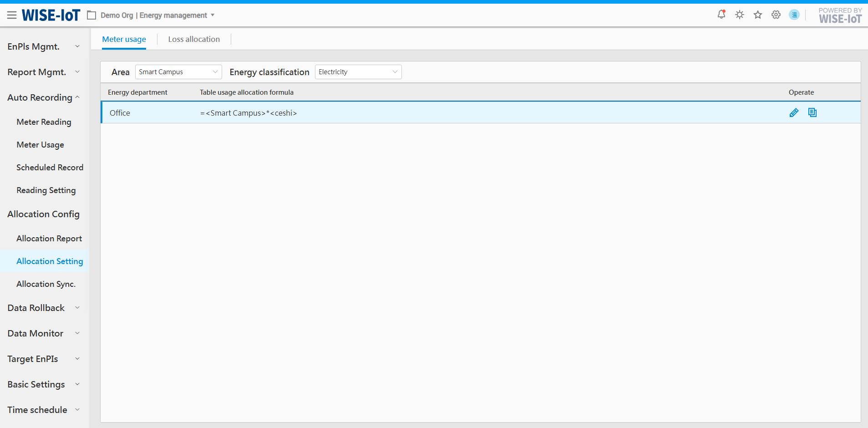Open Allocation Sync. in sidebar

pyautogui.click(x=46, y=284)
